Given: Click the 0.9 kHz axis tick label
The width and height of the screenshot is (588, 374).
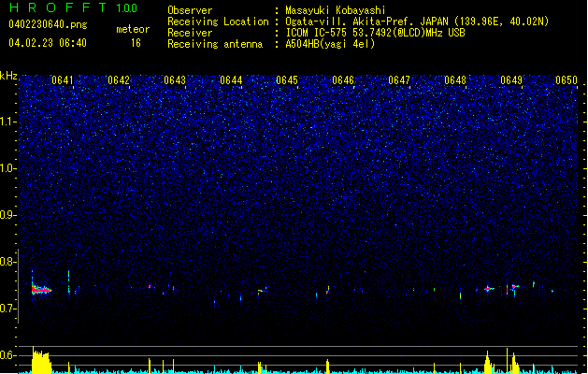Looking at the screenshot, I should tap(8, 215).
